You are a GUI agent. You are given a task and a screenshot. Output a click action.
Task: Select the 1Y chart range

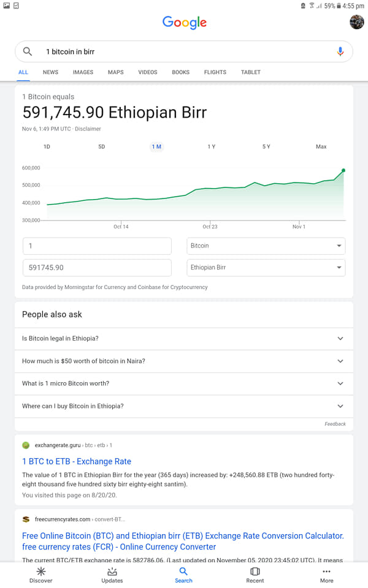tap(212, 146)
